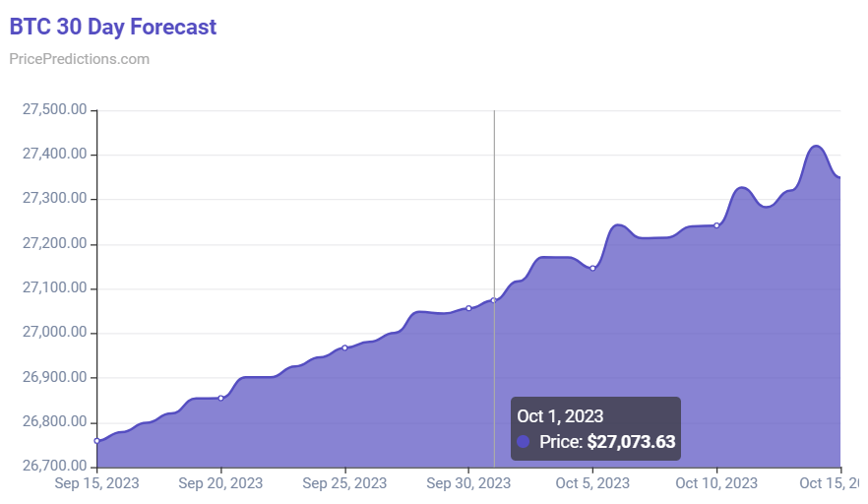Image resolution: width=868 pixels, height=504 pixels.
Task: Select the Sep 20, 2023 data point marker
Action: 220,399
